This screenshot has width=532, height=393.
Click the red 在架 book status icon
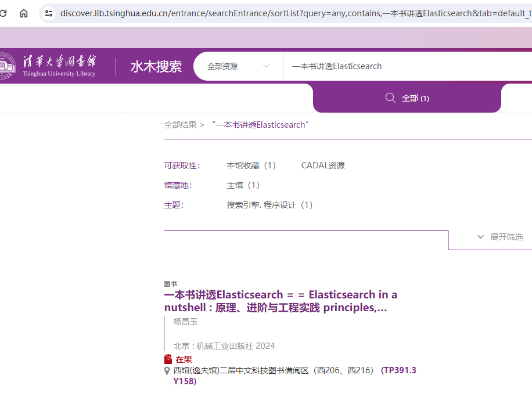[x=168, y=359]
